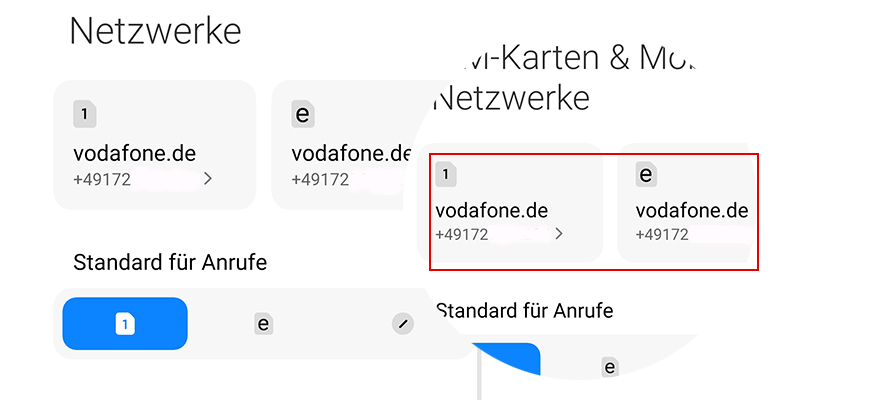
Task: Click the +49172 number on the left SIM 1 card
Action: coord(102,180)
